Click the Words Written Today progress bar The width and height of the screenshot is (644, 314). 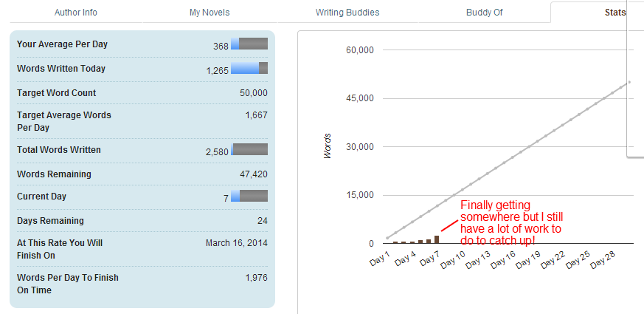click(249, 68)
